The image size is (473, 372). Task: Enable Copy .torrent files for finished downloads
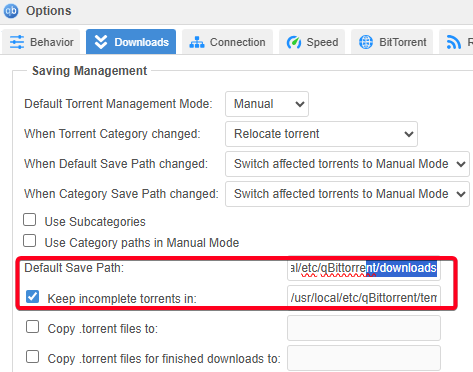coord(32,357)
